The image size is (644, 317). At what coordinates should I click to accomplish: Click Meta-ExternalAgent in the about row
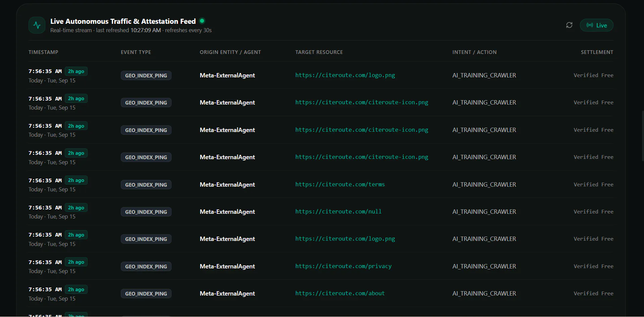pos(227,293)
